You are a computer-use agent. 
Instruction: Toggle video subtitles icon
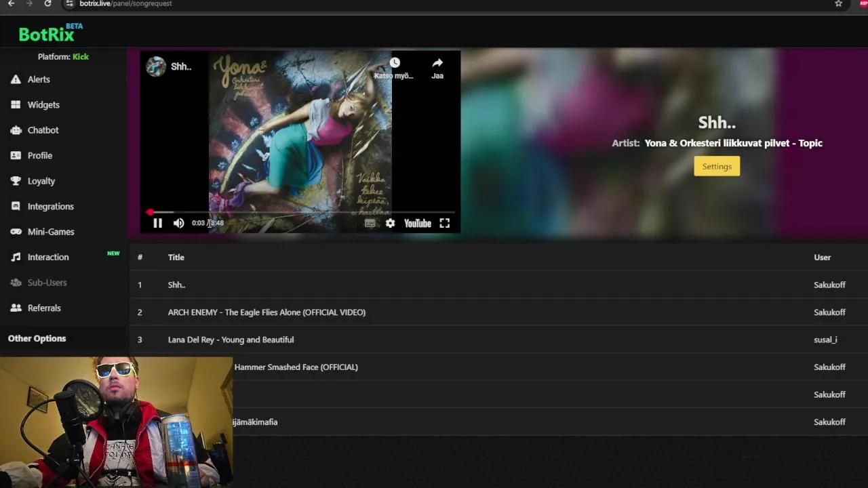[370, 223]
